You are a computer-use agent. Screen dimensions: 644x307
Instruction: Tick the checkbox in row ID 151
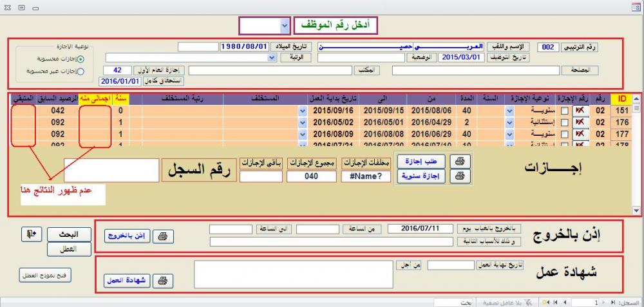pyautogui.click(x=565, y=111)
